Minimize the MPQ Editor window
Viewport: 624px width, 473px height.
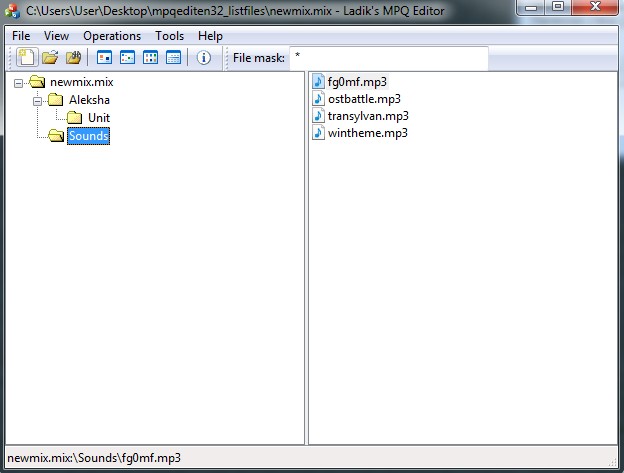click(x=531, y=7)
